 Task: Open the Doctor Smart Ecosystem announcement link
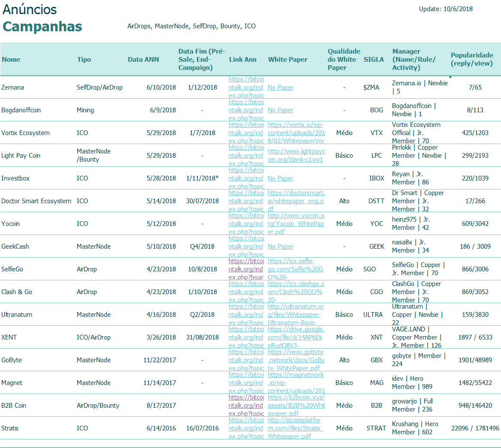(246, 201)
